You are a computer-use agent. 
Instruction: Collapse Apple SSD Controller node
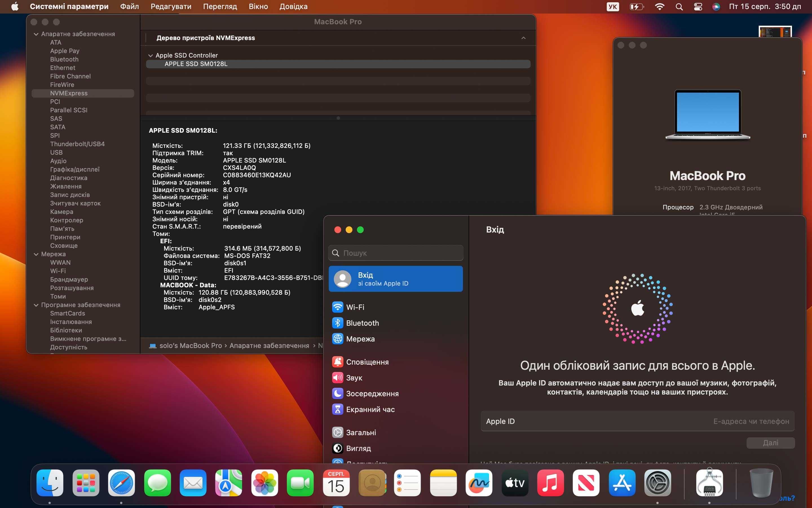pos(151,55)
